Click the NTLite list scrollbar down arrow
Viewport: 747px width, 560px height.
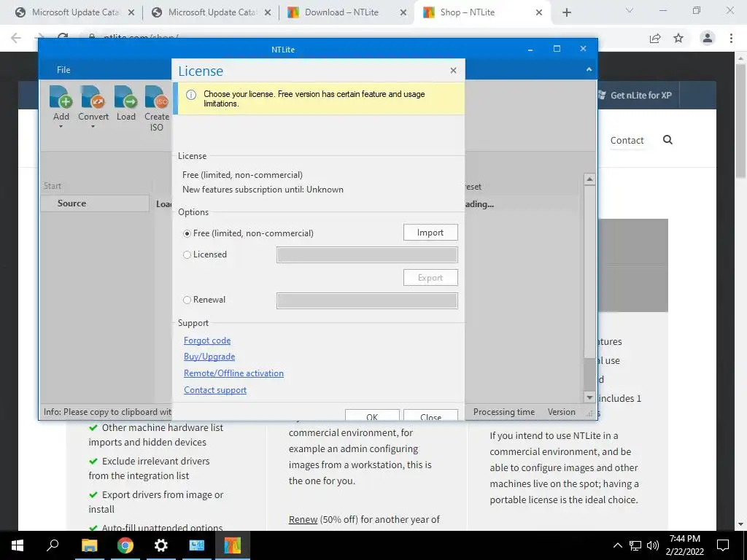(x=589, y=397)
